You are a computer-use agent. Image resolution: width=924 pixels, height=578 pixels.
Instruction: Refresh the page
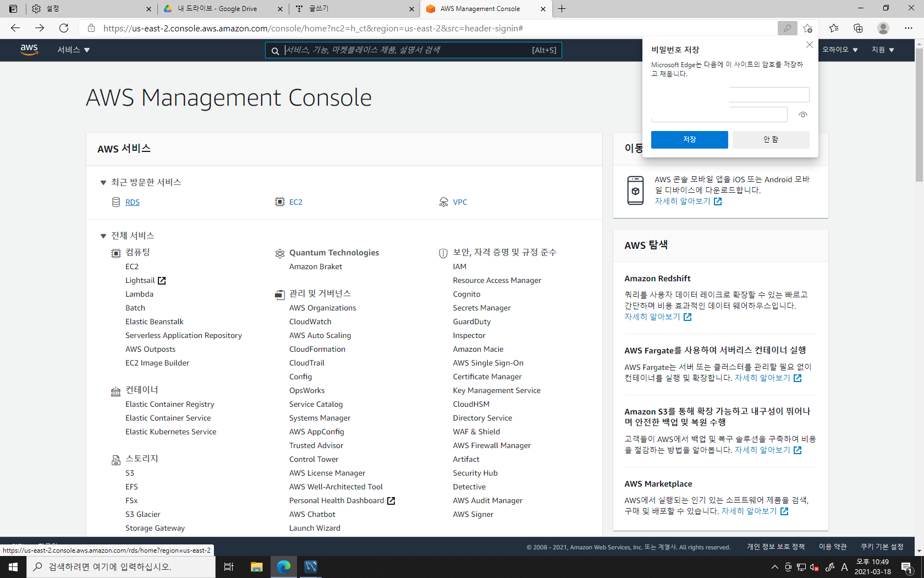pyautogui.click(x=64, y=28)
